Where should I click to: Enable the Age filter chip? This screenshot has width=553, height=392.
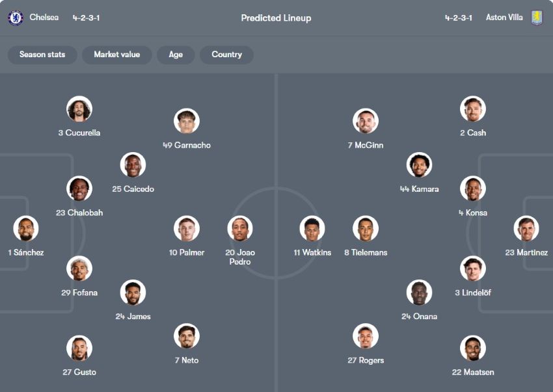[176, 55]
